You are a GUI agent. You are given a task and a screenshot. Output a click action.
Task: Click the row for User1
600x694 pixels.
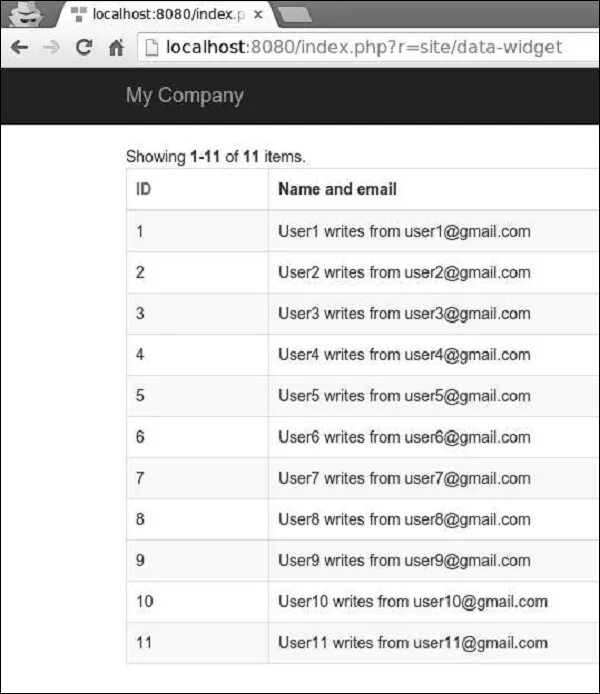363,231
